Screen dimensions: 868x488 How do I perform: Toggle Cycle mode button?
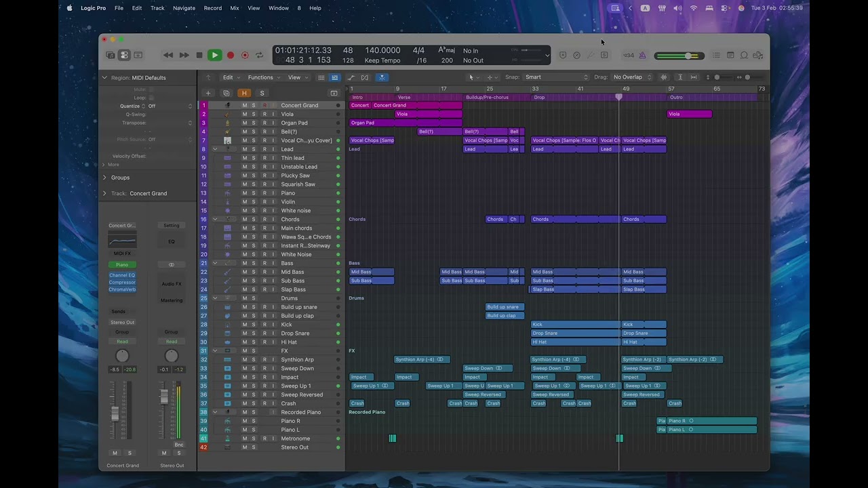point(259,55)
